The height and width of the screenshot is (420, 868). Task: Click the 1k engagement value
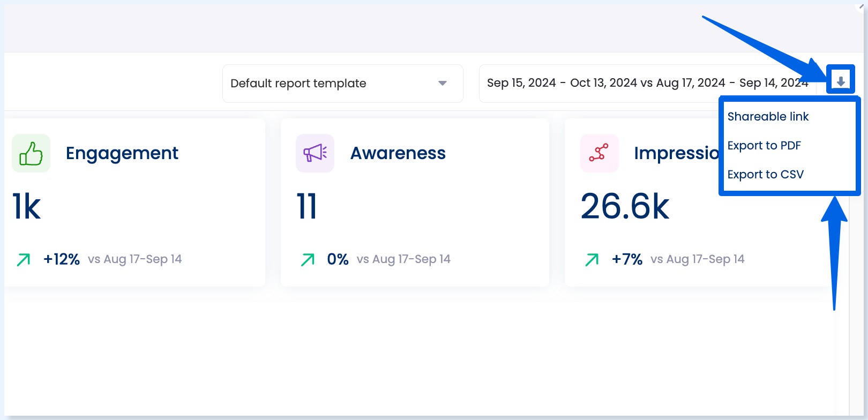(27, 207)
